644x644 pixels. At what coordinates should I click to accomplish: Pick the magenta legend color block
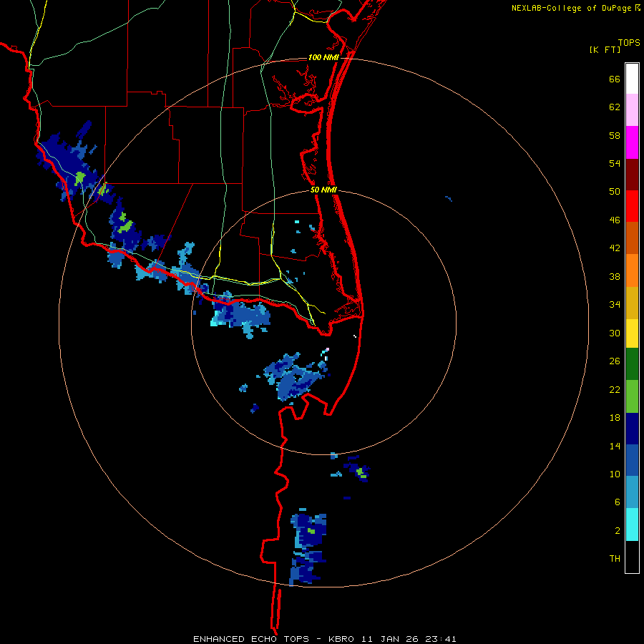point(632,142)
